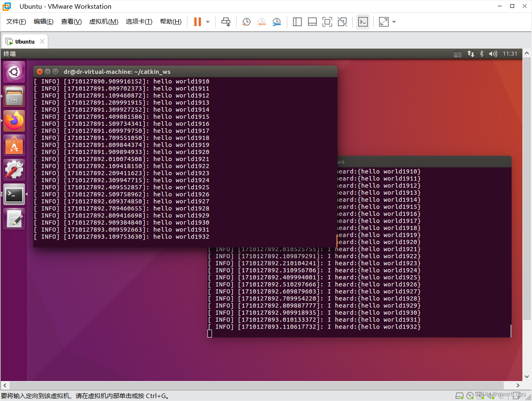Click 'heard:{hello world1921}' in the rear terminal
532x401 pixels.
(378, 249)
